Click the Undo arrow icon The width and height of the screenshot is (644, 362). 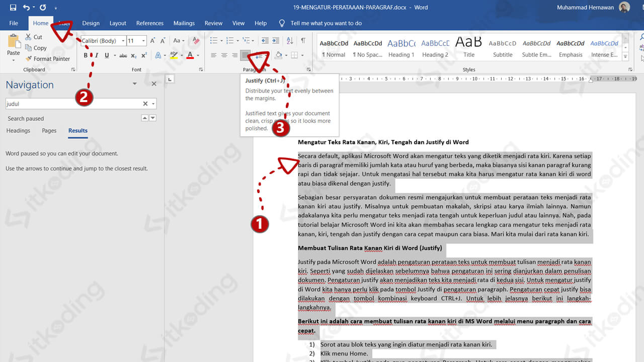pos(26,8)
